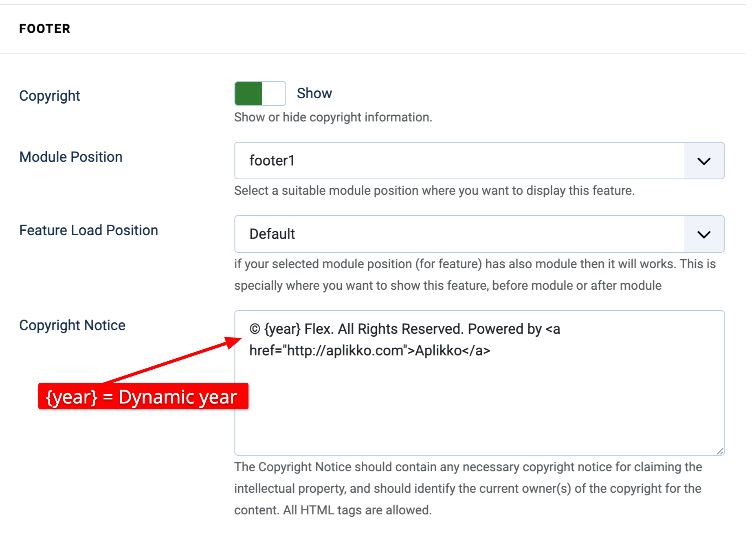756x538 pixels.
Task: Click the Module Position label
Action: pos(70,157)
